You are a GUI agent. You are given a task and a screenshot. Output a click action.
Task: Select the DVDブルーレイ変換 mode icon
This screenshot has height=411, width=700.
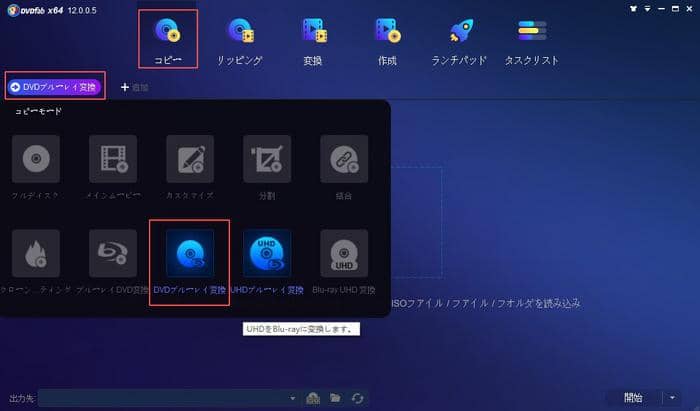point(190,253)
